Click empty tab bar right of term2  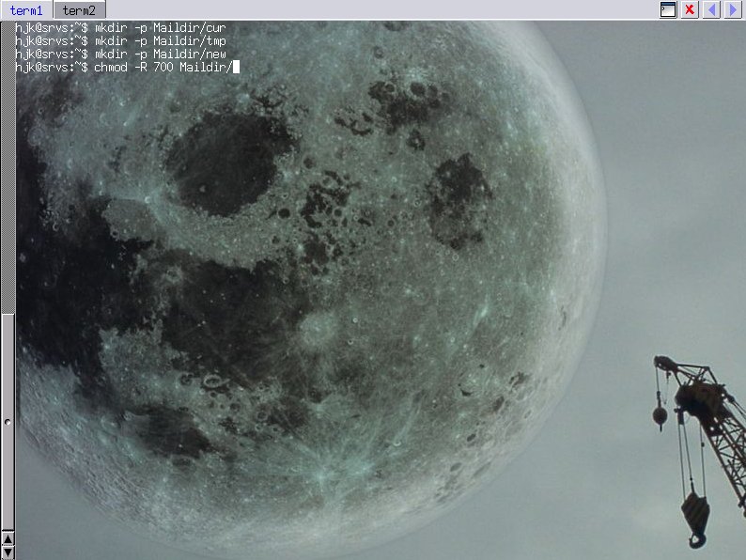click(x=376, y=9)
